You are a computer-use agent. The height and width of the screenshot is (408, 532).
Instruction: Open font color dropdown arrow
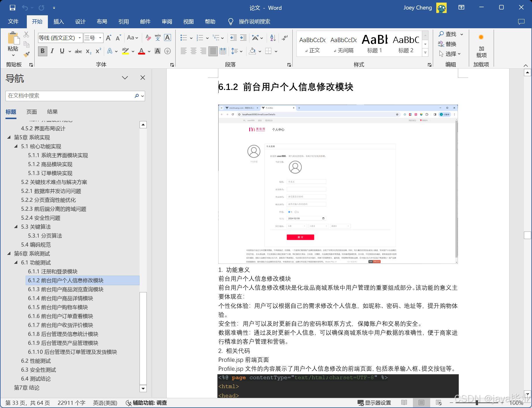[149, 51]
